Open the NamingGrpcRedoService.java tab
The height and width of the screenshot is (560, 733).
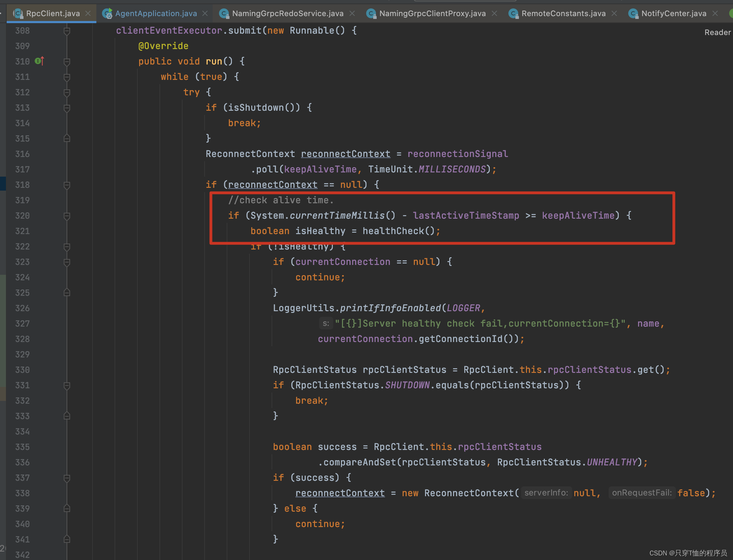pyautogui.click(x=288, y=13)
